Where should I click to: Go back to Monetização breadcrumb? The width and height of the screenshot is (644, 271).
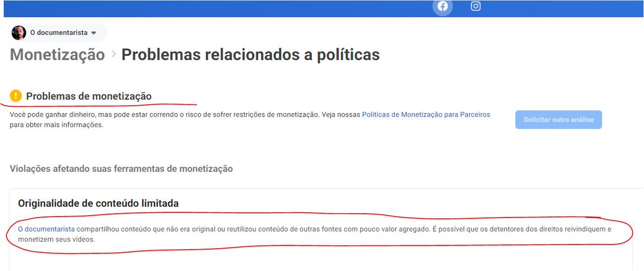click(x=57, y=55)
